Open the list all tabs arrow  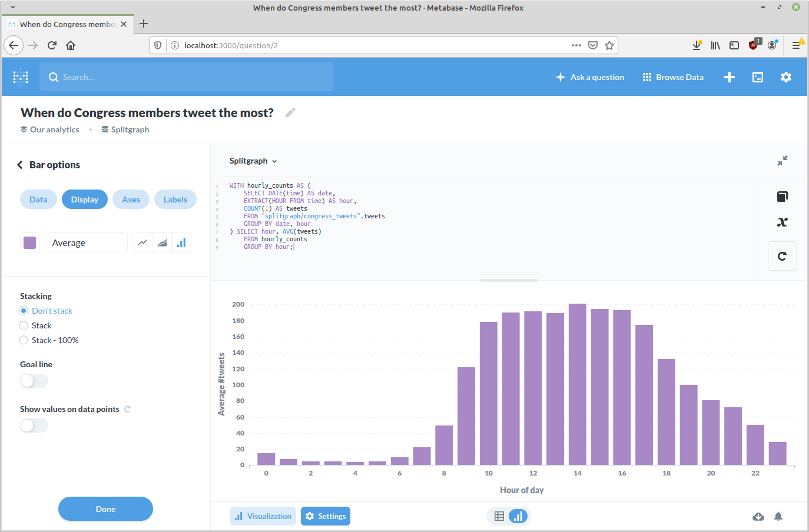tap(13, 8)
